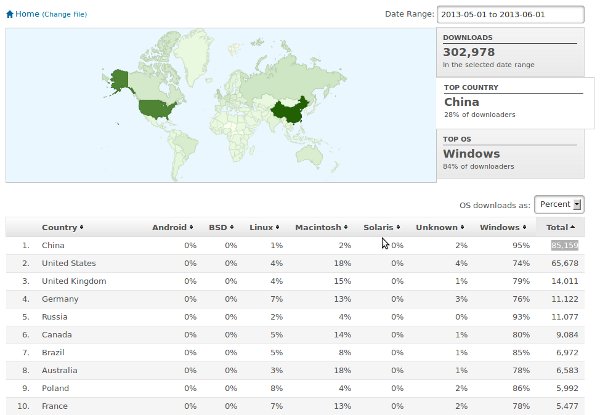The height and width of the screenshot is (415, 600).
Task: Sort by the Solaris column header
Action: point(381,227)
